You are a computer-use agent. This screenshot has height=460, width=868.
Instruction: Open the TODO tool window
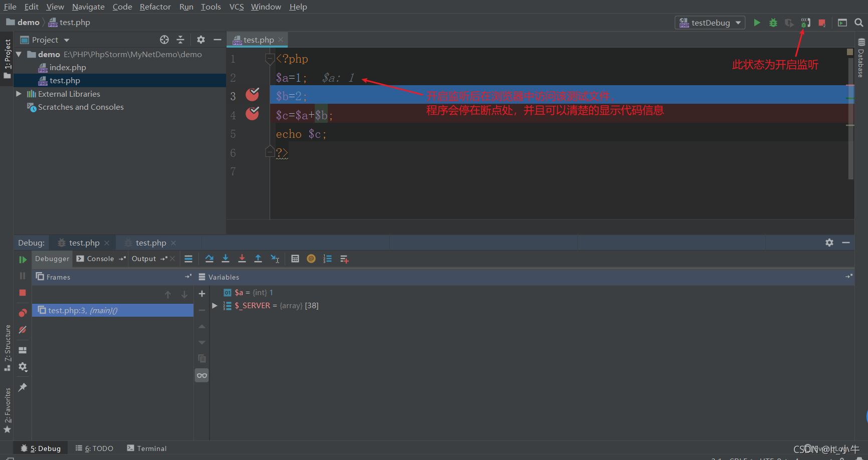(x=94, y=448)
